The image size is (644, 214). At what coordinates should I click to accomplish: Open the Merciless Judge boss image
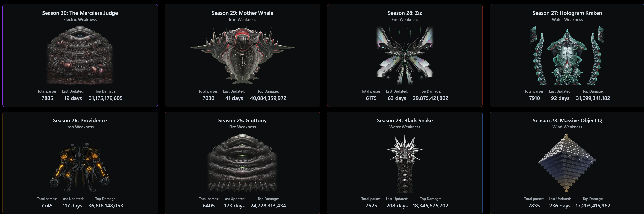(x=80, y=55)
